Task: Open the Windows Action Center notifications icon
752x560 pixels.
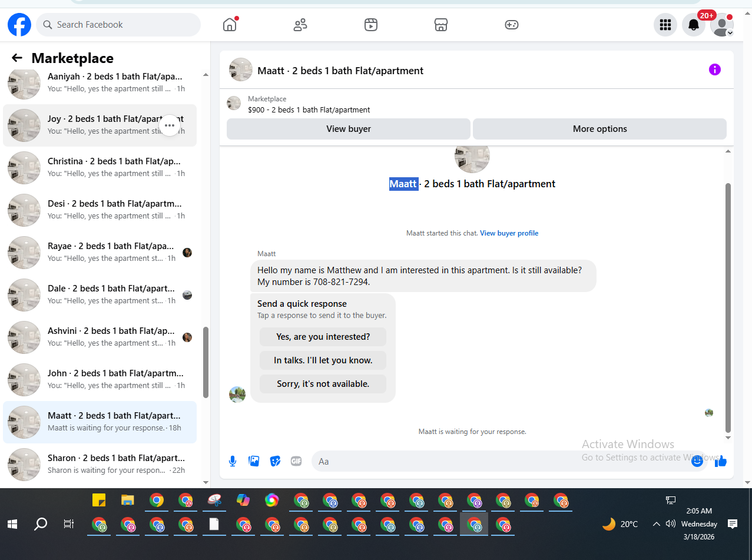Action: [733, 523]
